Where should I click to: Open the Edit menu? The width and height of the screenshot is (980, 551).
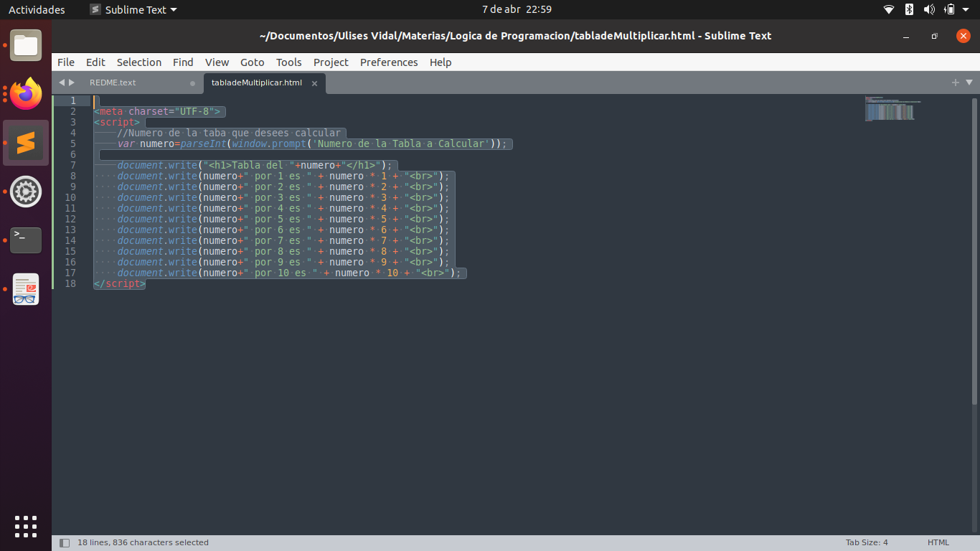click(95, 62)
